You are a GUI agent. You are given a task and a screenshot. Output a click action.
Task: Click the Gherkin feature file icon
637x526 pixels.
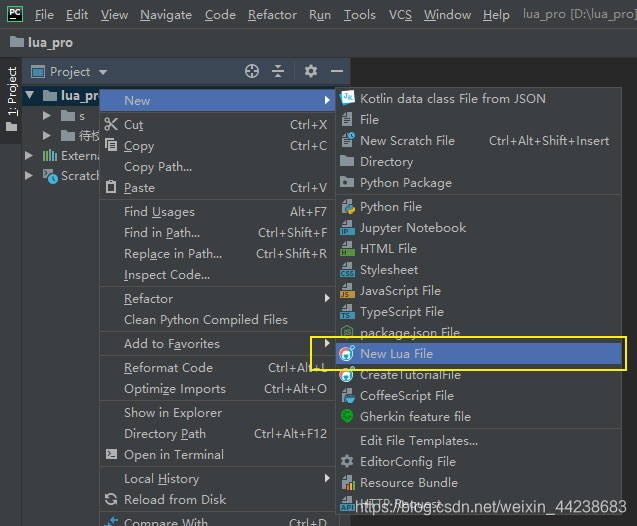pos(347,416)
